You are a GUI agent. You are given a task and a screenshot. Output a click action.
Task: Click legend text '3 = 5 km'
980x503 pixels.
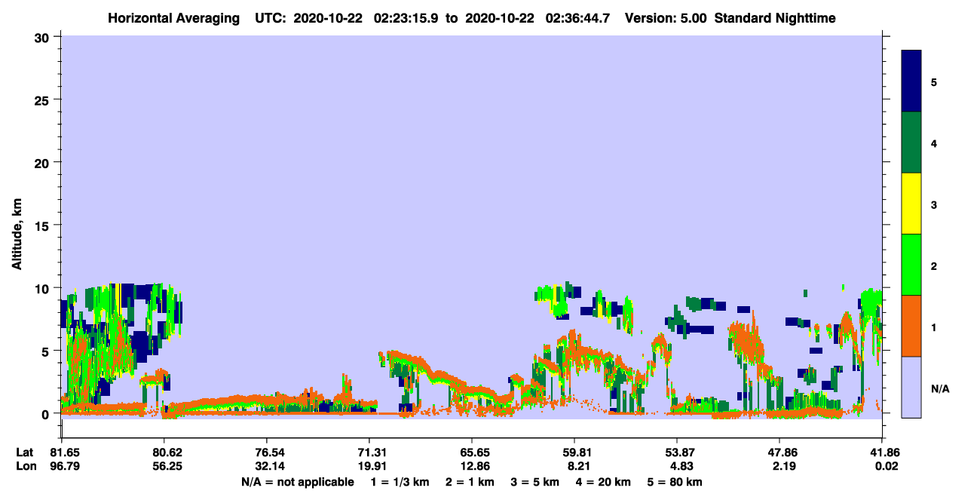[537, 482]
